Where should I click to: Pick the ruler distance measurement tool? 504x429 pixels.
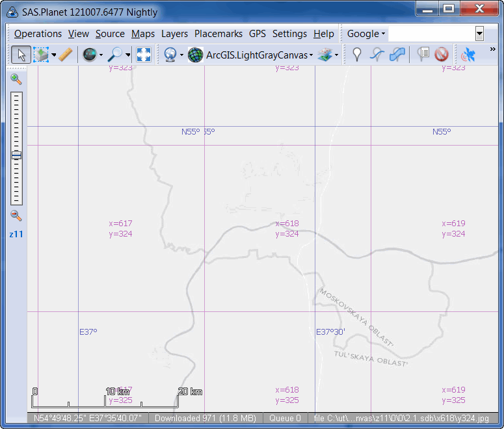[65, 55]
